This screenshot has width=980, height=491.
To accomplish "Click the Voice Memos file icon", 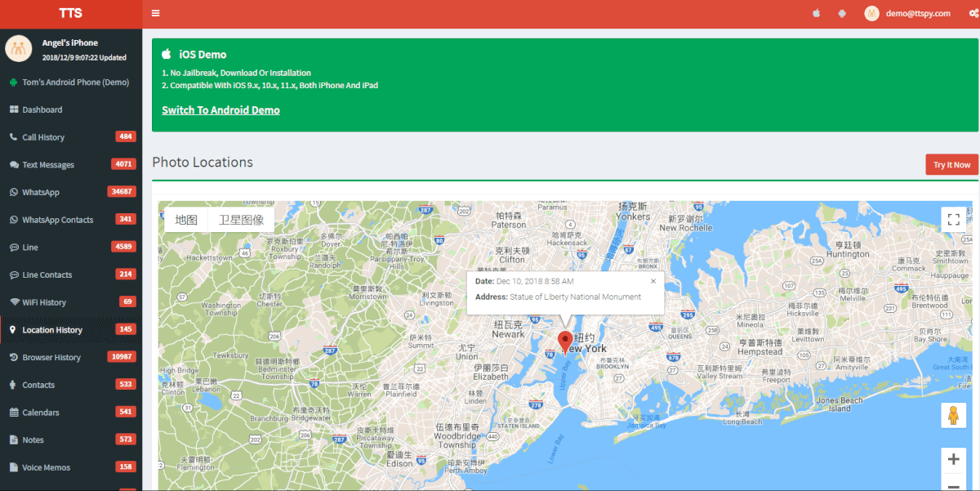I will (14, 467).
